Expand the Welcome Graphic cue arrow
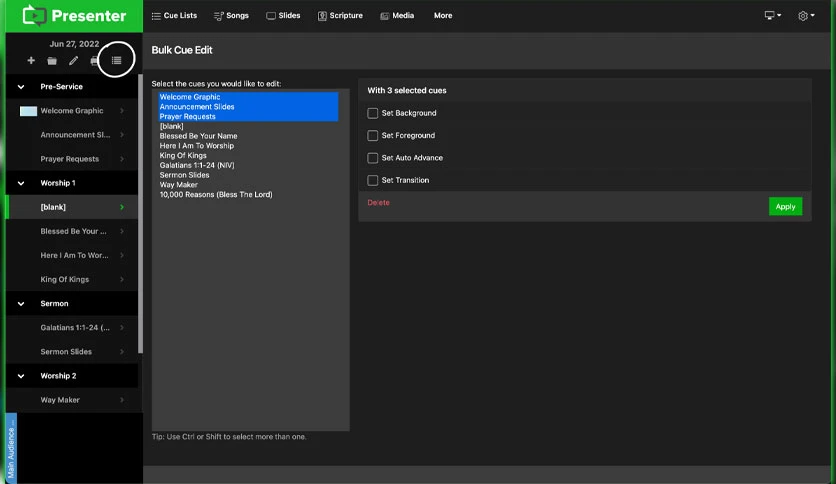 [x=122, y=110]
